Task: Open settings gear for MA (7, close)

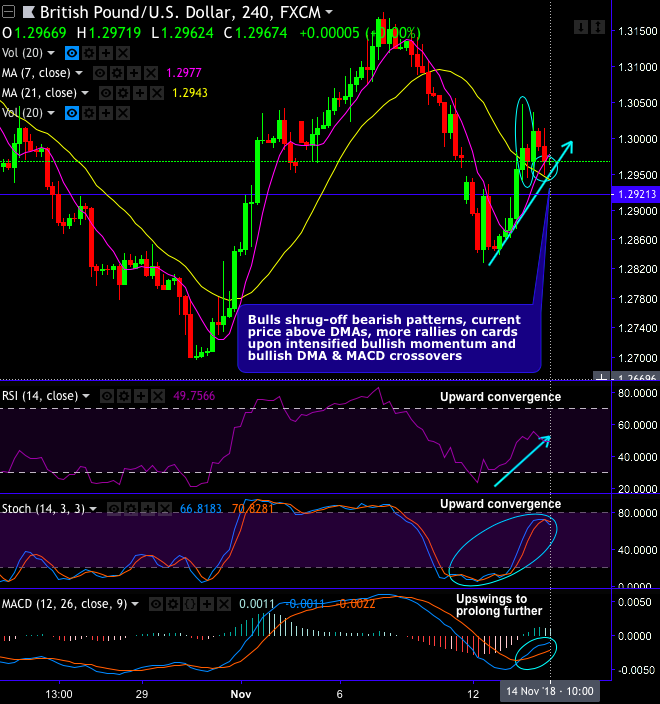Action: (117, 73)
